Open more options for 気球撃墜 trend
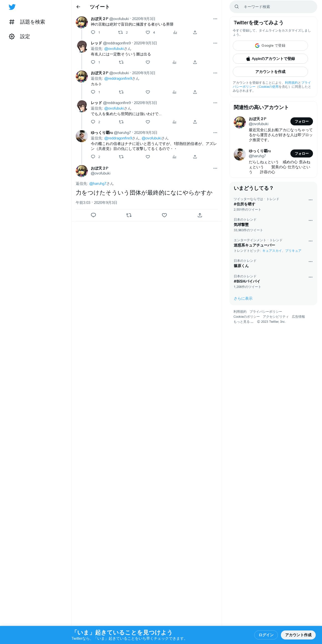Viewport: 322px width, 644px height. 310,220
